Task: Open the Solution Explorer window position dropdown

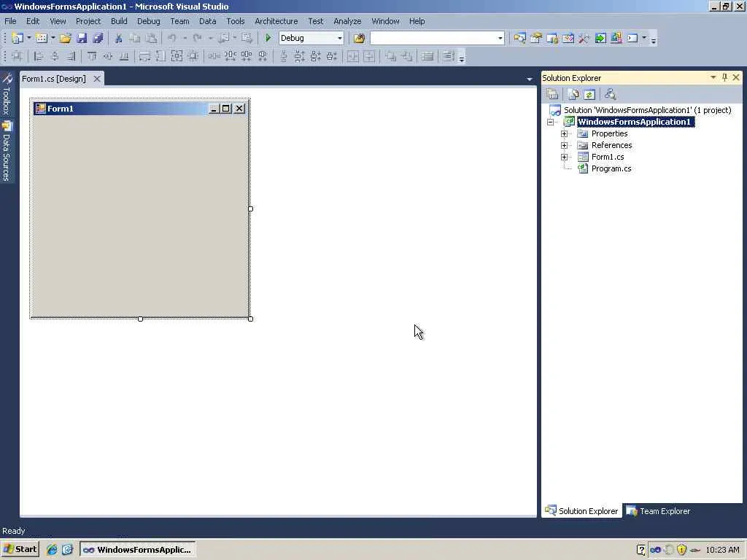Action: pos(713,77)
